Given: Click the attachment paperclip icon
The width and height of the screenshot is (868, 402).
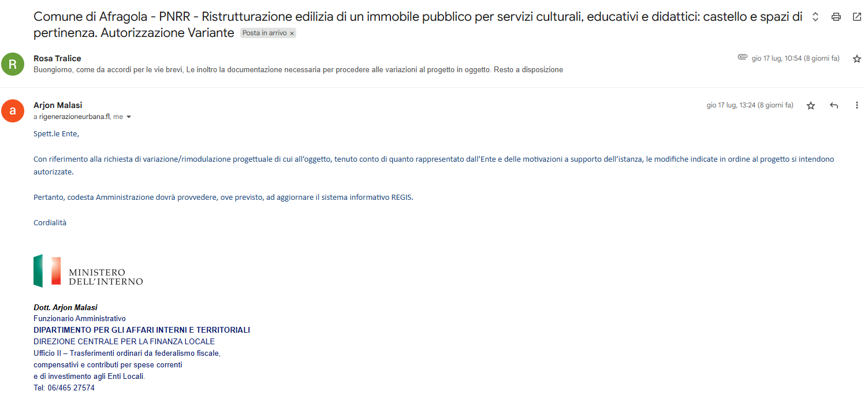Looking at the screenshot, I should tap(743, 58).
